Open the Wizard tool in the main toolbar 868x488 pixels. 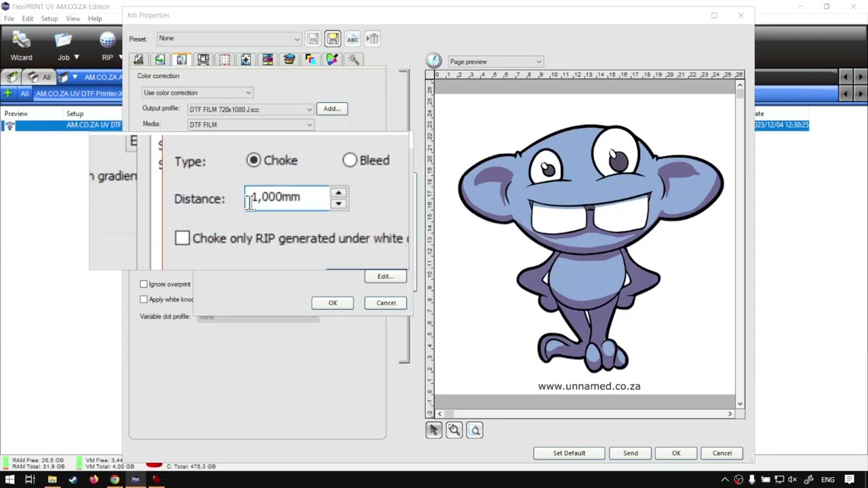coord(21,46)
